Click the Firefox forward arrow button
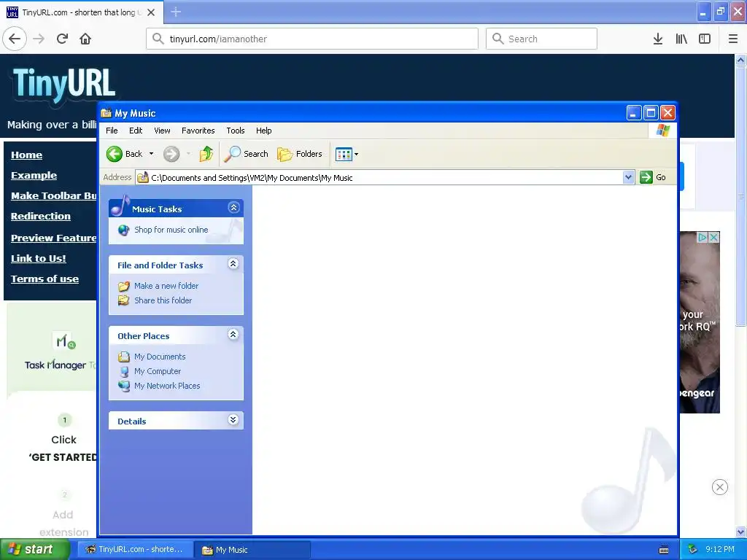Viewport: 747px width, 560px height. [x=39, y=39]
